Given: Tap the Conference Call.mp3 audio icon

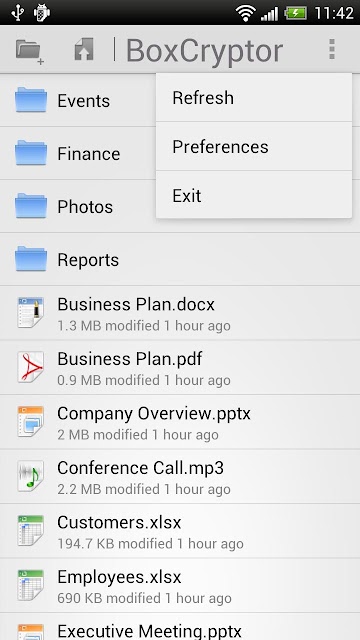Looking at the screenshot, I should [x=31, y=476].
